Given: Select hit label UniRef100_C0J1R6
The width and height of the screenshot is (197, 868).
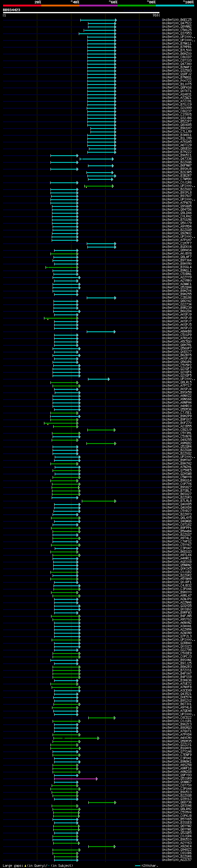Looking at the screenshot, I should 177,182.
